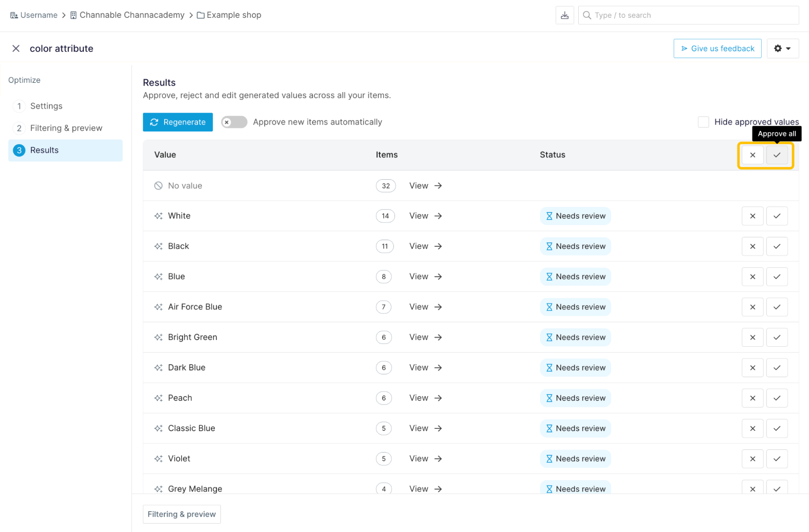Approve the Air Force Blue value
The height and width of the screenshot is (532, 809).
(776, 307)
